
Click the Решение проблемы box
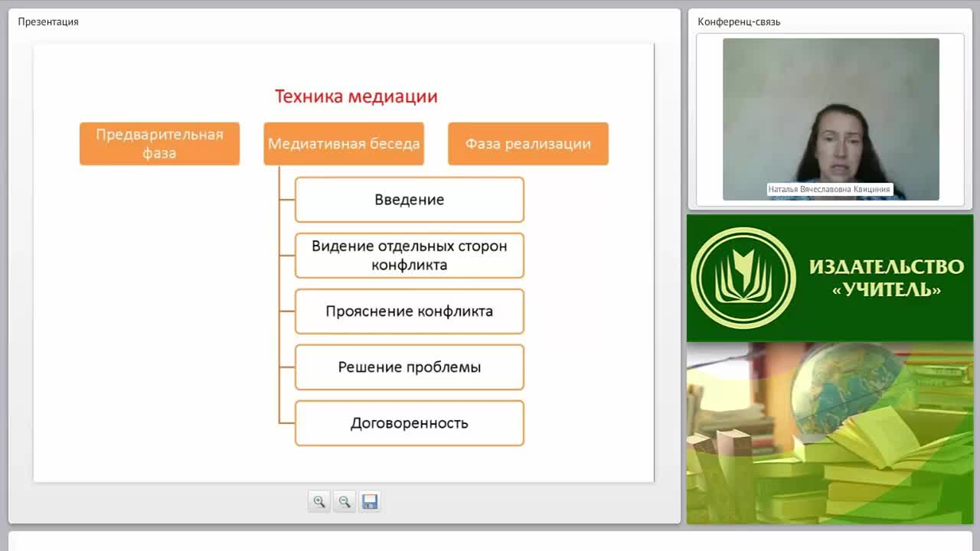pos(410,367)
